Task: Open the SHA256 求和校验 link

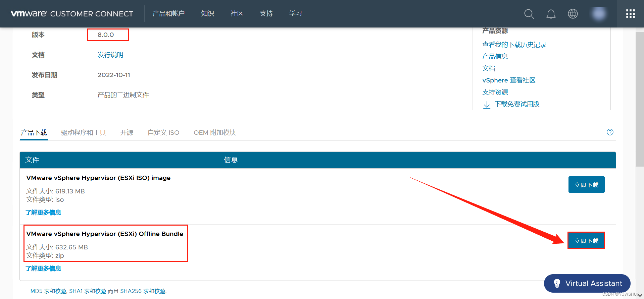Action: (x=143, y=291)
